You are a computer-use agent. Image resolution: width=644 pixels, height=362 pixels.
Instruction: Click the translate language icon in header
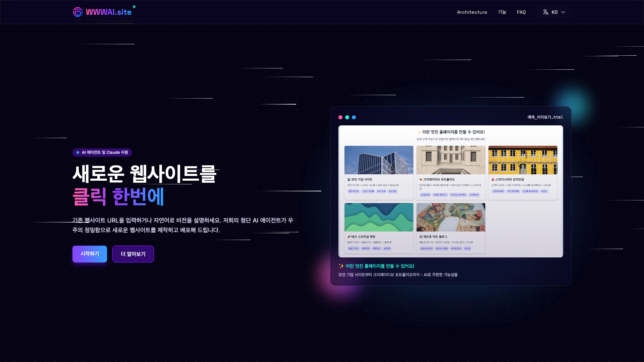click(545, 12)
